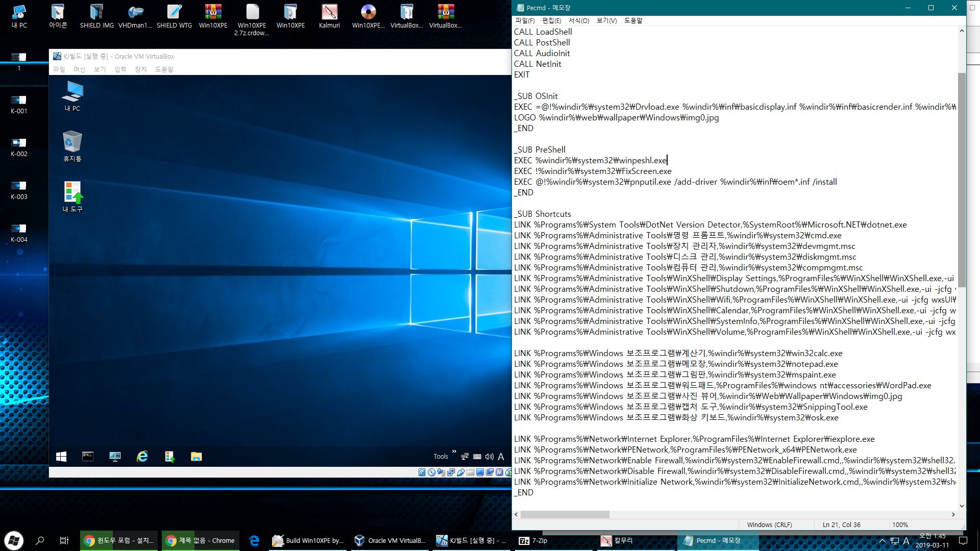Switch to 7-Zip taskbar window
The width and height of the screenshot is (980, 551).
554,540
